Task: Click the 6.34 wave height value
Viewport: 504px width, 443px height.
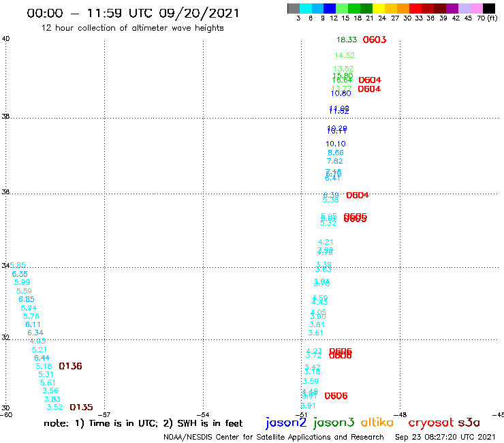Action: click(x=35, y=333)
